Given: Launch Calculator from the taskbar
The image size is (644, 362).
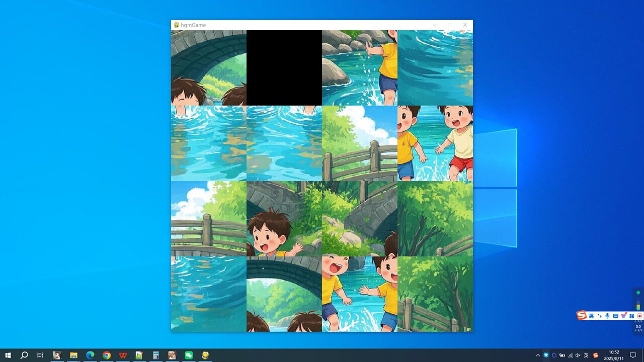Looking at the screenshot, I should click(155, 355).
